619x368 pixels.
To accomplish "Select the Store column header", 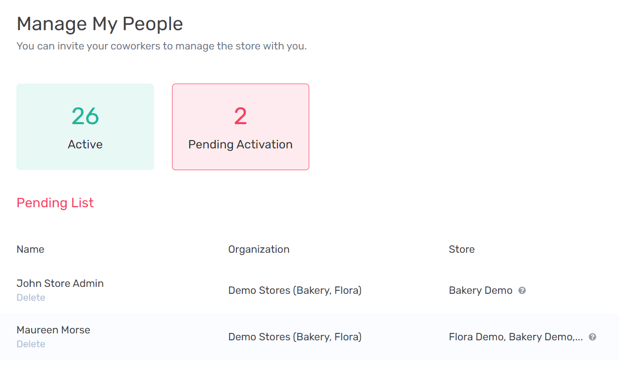I will [x=461, y=249].
